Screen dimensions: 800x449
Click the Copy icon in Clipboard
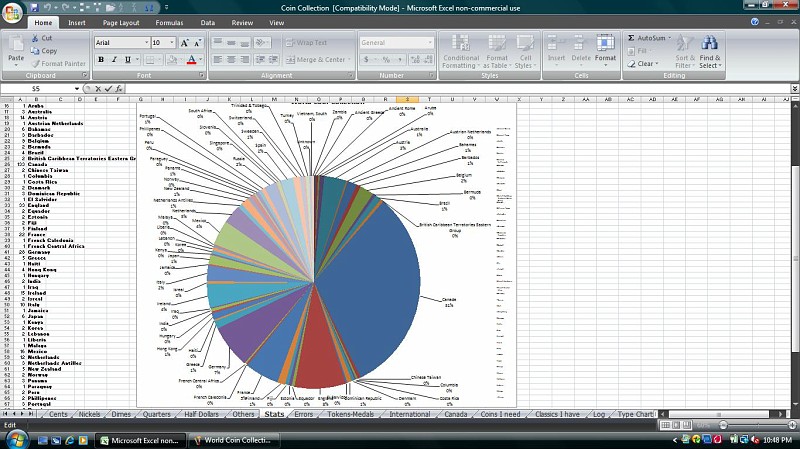click(35, 50)
